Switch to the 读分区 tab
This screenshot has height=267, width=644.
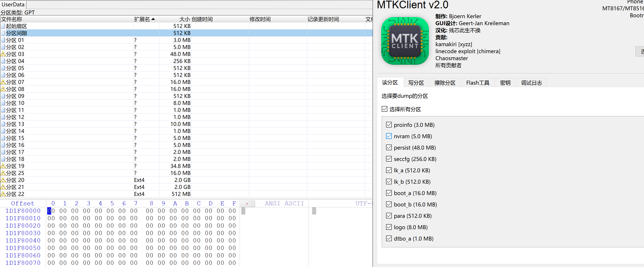pos(390,82)
